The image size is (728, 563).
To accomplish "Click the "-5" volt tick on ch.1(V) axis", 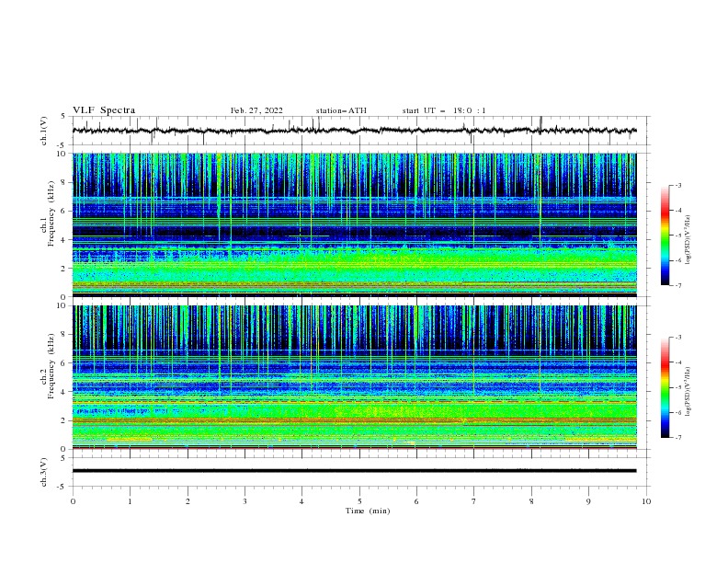I will click(x=63, y=145).
